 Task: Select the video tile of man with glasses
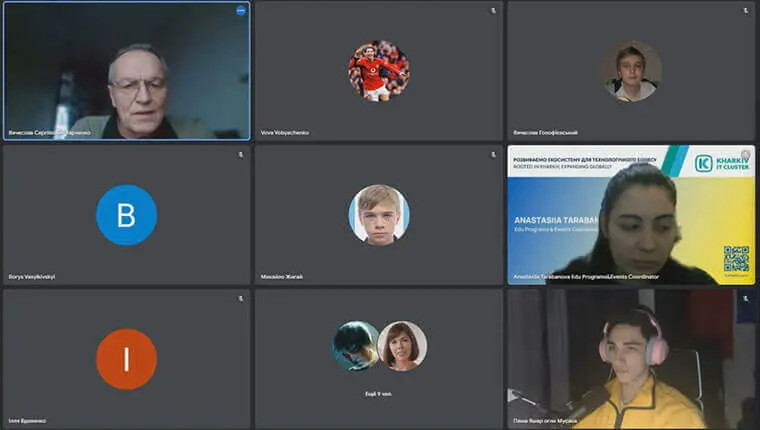(126, 71)
